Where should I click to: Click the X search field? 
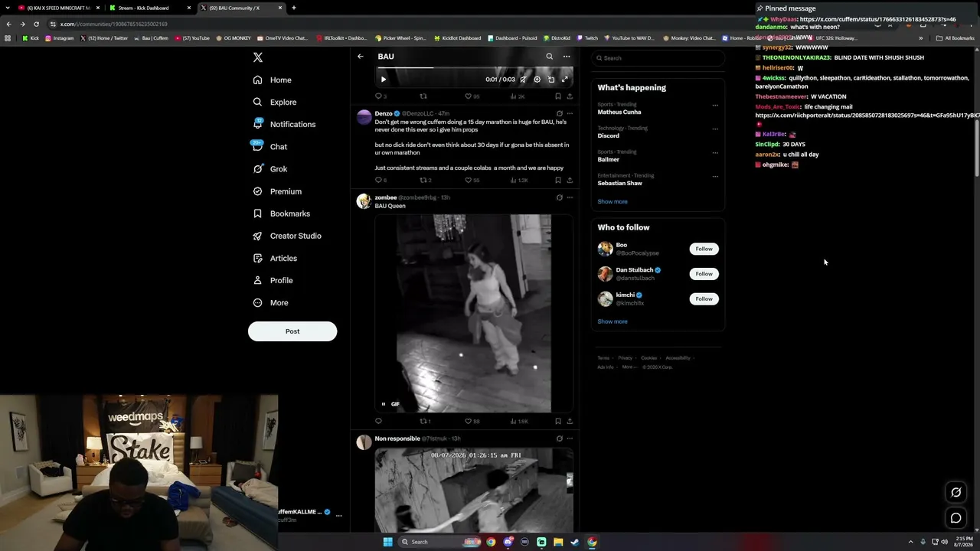click(658, 58)
